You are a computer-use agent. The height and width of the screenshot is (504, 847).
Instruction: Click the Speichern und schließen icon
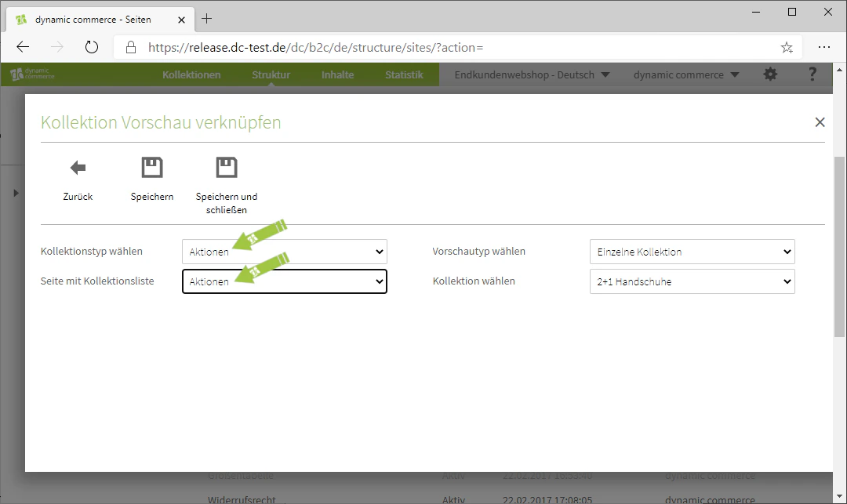click(x=227, y=167)
